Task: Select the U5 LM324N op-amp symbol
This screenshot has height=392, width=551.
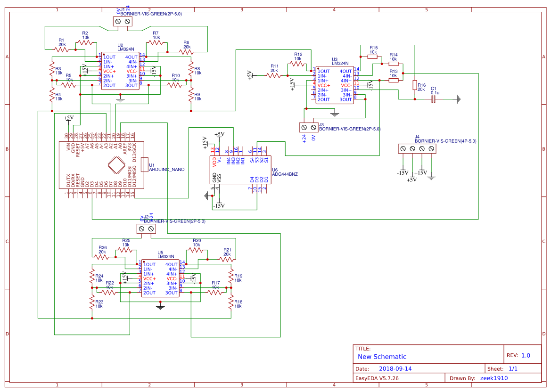Action: click(x=160, y=278)
